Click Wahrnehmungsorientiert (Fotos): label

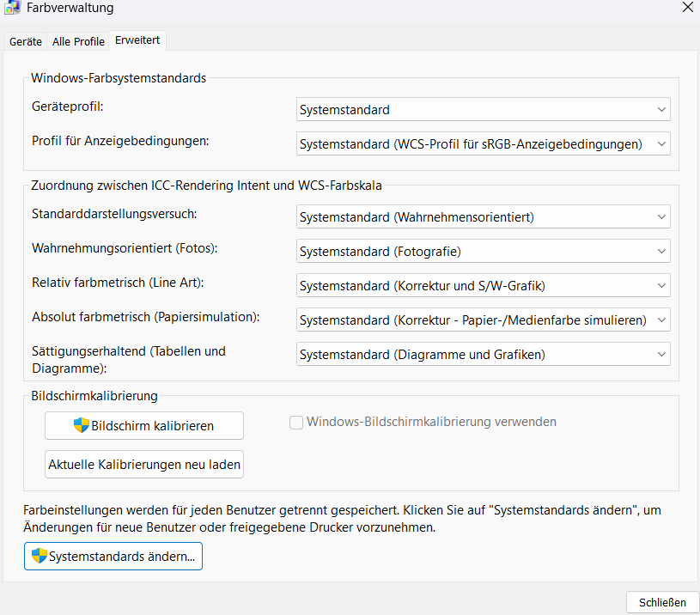tap(125, 248)
